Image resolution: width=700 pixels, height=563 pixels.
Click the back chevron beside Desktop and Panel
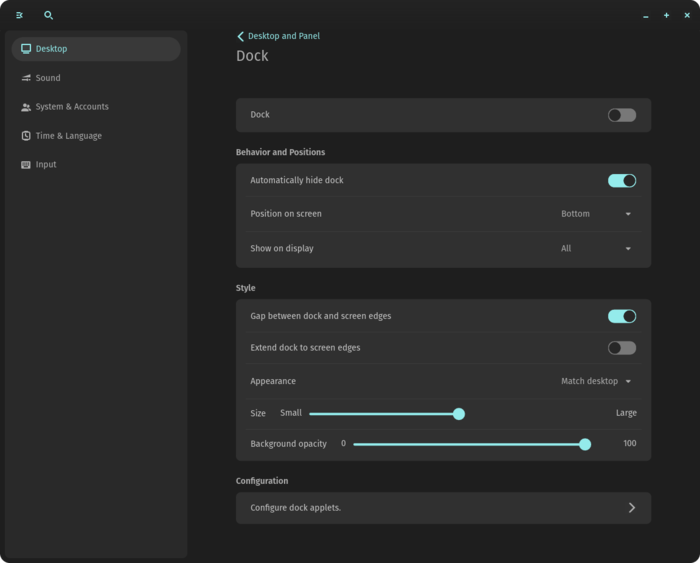click(240, 36)
